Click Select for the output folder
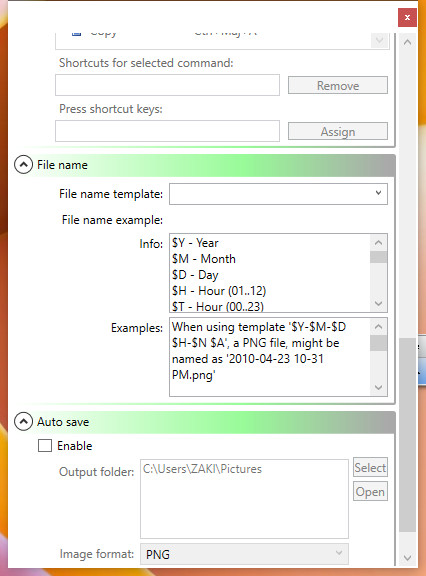Screen dimensions: 426x576 coord(370,467)
